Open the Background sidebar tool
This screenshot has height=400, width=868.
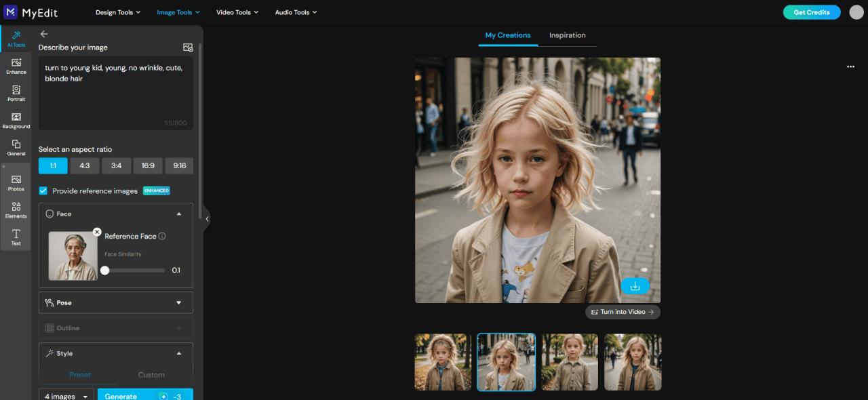[16, 121]
